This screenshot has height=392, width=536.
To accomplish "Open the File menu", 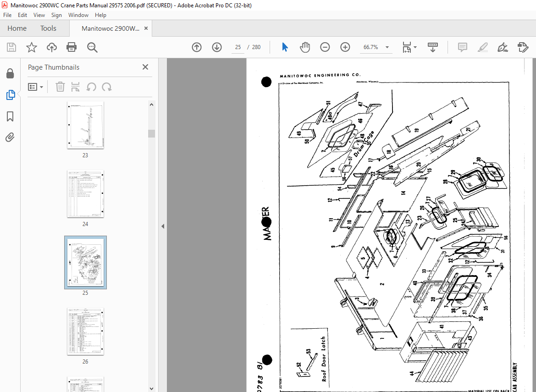I will point(7,15).
